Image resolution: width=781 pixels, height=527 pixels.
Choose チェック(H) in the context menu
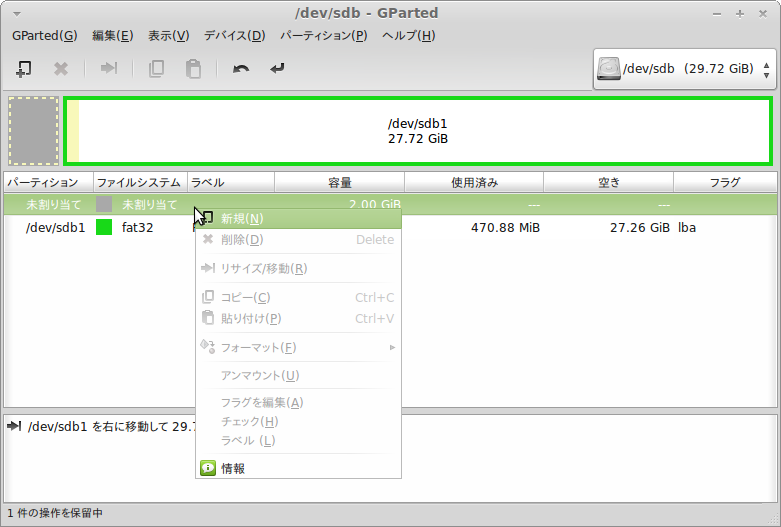(x=298, y=421)
